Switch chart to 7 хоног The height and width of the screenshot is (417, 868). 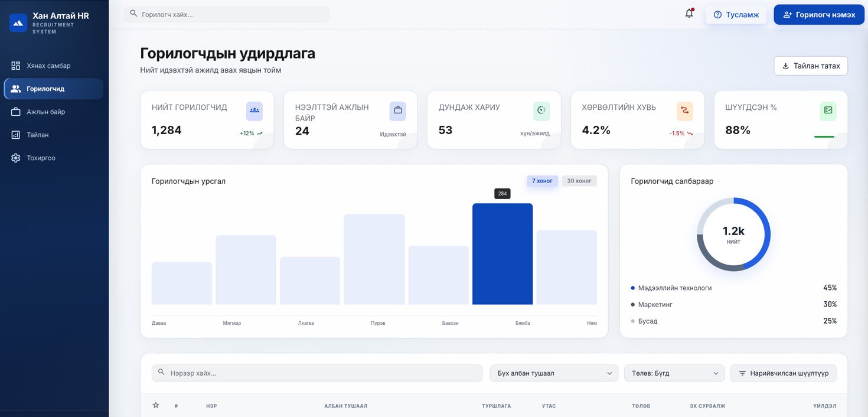pyautogui.click(x=542, y=181)
